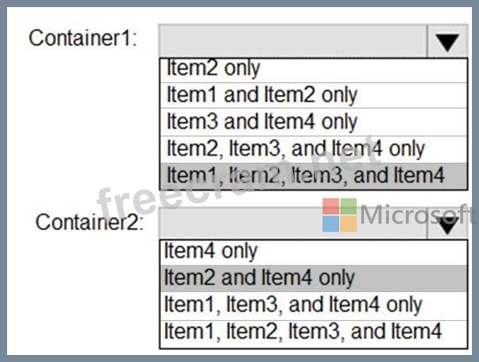Select highlighted "Item1, Item2, Item3, and Item4" in Container1
479x362 pixels.
coord(313,176)
